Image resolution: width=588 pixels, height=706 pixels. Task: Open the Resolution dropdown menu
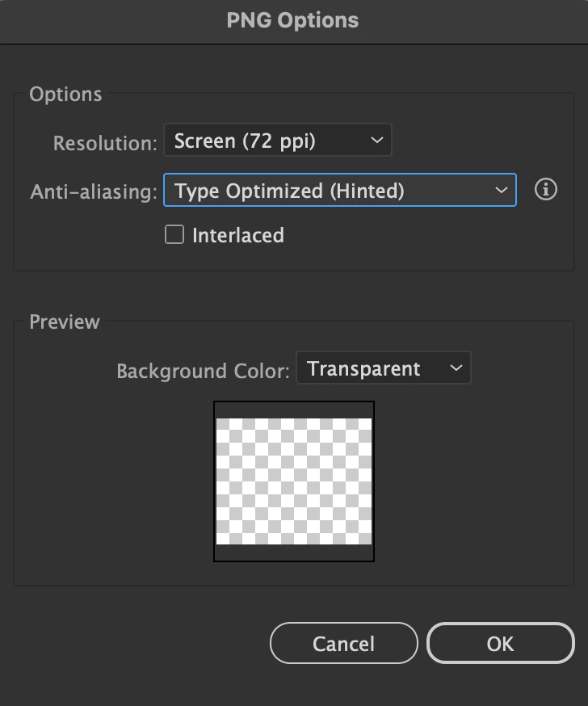277,141
